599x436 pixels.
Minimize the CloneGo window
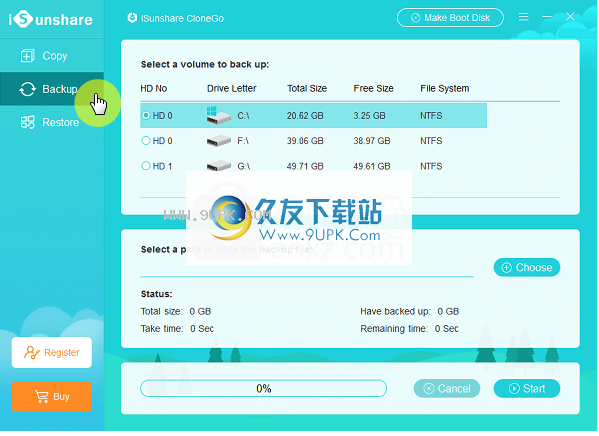click(547, 16)
